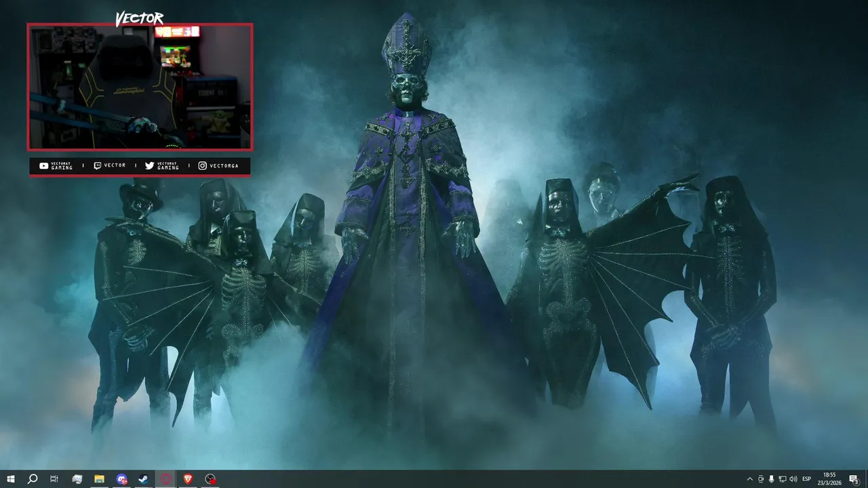Click the webcam overlay thumbnail
This screenshot has width=868, height=488.
[140, 87]
